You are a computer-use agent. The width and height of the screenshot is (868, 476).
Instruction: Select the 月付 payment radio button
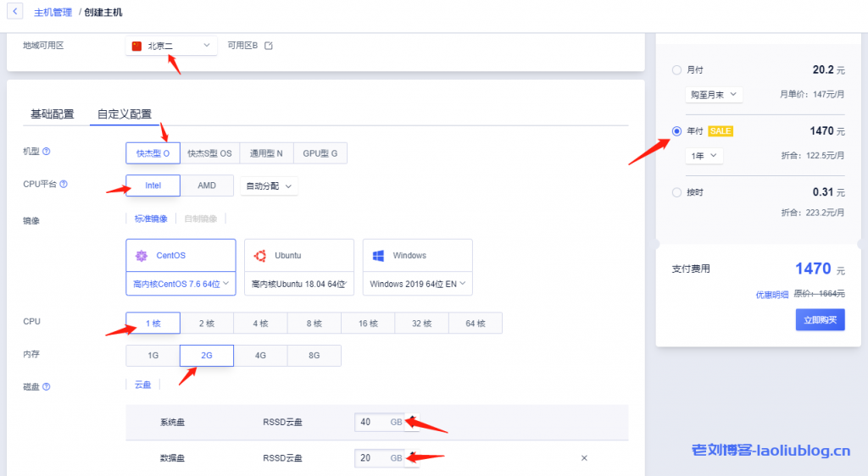click(676, 70)
